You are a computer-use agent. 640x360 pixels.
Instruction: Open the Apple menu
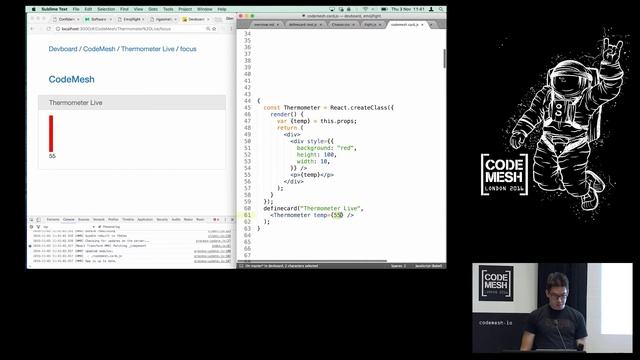pos(33,9)
